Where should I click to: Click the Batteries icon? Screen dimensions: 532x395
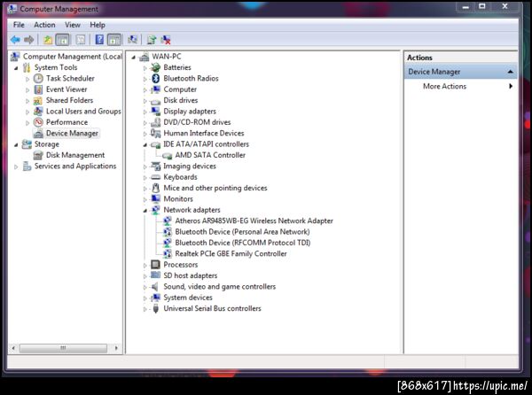pos(156,67)
